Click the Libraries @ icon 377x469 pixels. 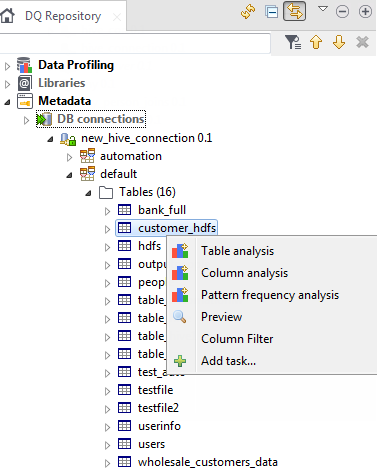point(25,83)
